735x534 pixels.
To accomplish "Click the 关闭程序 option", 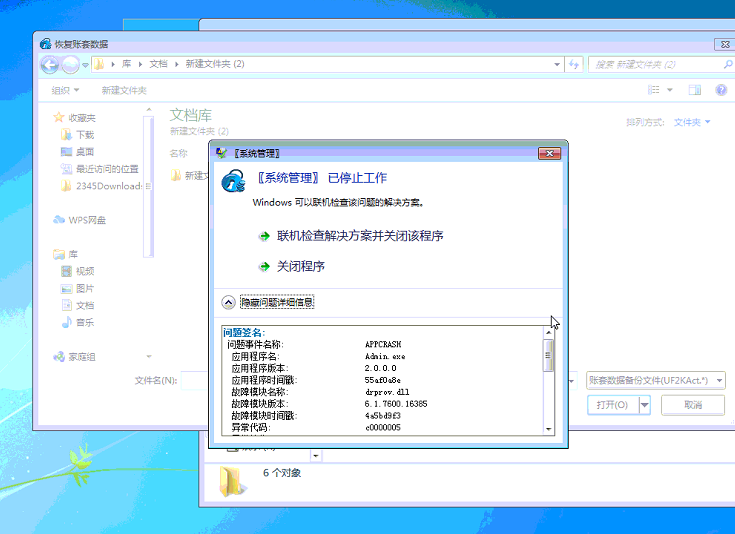I will point(300,267).
